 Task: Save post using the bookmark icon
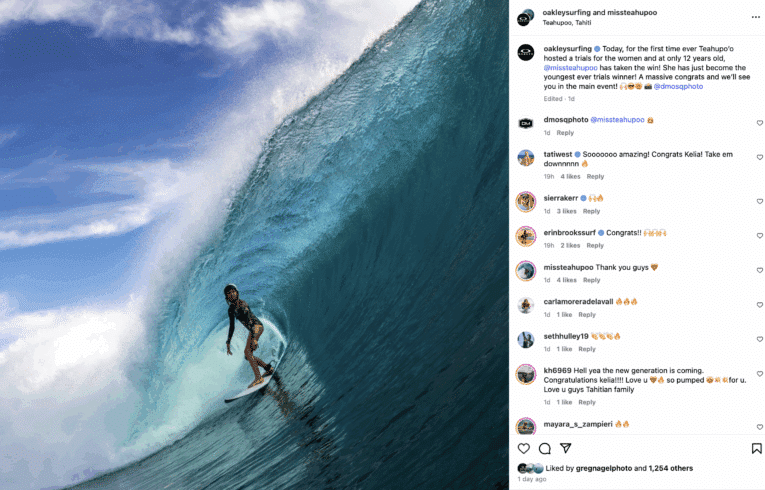click(757, 448)
